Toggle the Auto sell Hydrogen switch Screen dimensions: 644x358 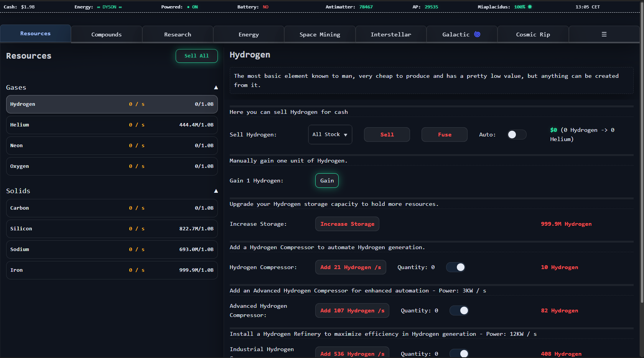click(x=517, y=135)
